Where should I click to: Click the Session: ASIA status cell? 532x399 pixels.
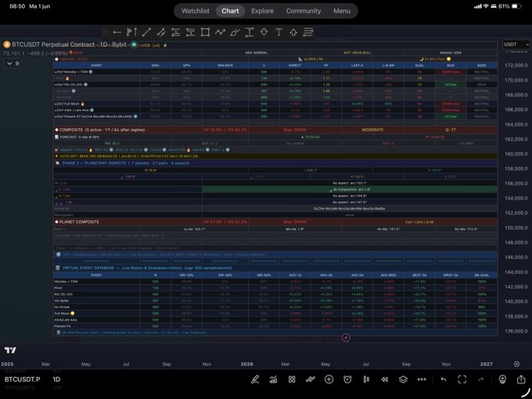tap(451, 52)
